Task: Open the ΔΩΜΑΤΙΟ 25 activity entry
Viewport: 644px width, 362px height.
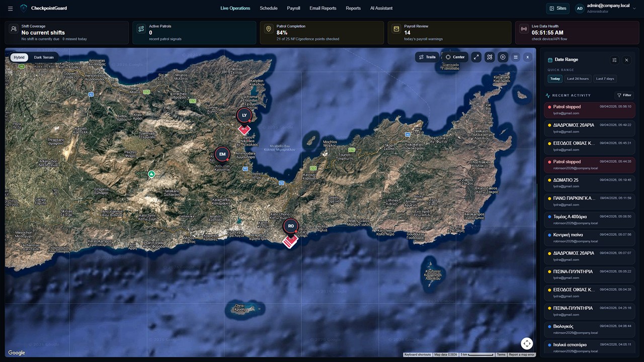Action: [590, 183]
